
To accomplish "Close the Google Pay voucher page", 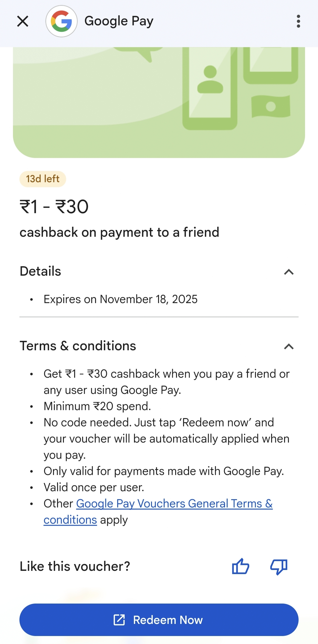I will pyautogui.click(x=23, y=21).
